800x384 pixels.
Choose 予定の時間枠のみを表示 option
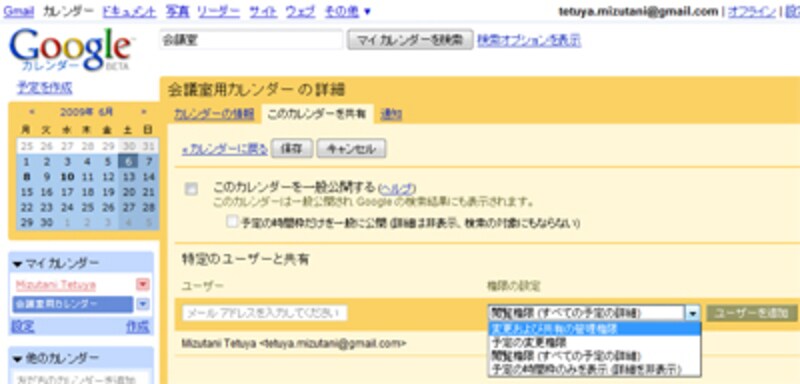pyautogui.click(x=594, y=369)
